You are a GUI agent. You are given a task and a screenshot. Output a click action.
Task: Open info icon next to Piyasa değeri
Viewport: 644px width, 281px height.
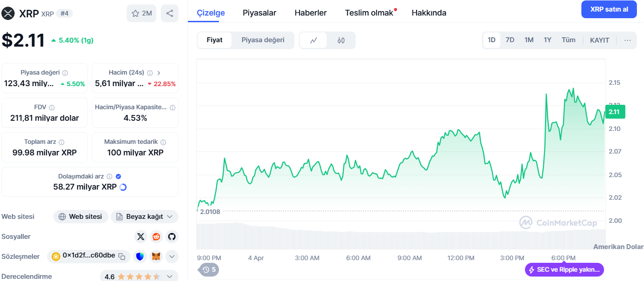(x=65, y=73)
